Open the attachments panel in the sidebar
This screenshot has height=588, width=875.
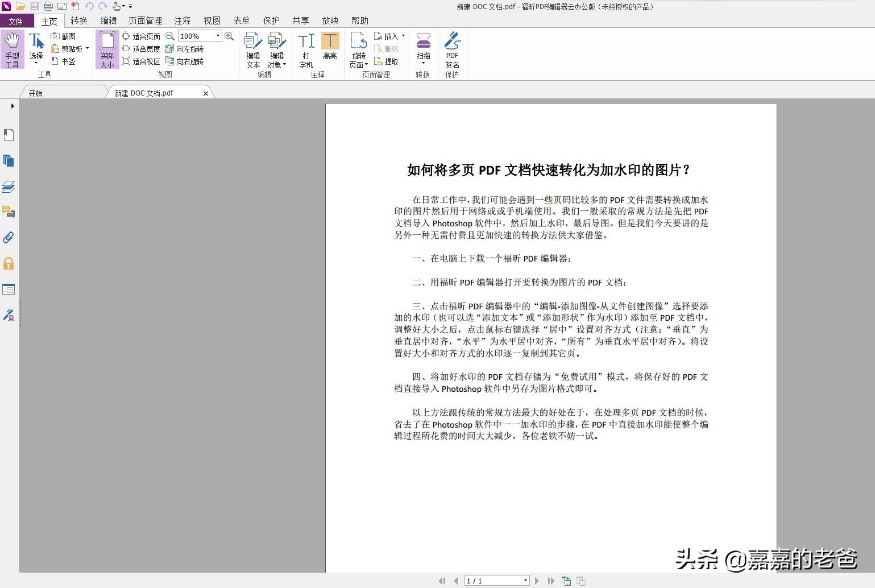coord(9,238)
